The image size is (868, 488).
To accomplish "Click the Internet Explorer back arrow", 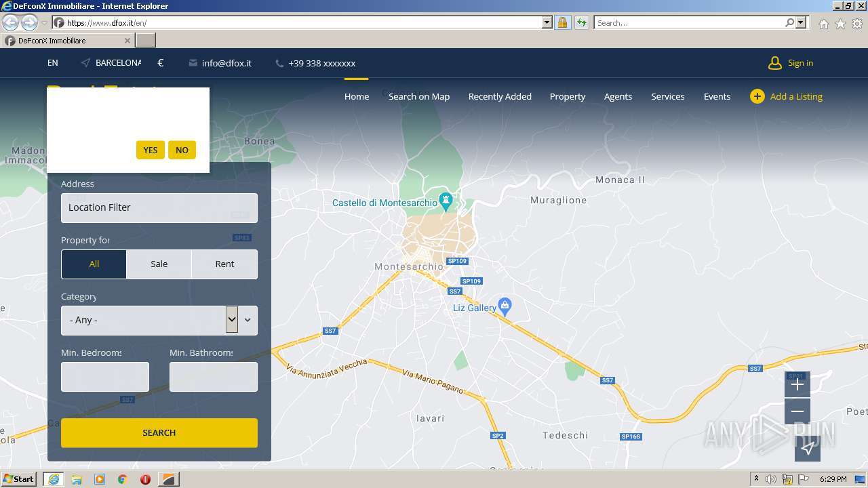I will point(10,22).
